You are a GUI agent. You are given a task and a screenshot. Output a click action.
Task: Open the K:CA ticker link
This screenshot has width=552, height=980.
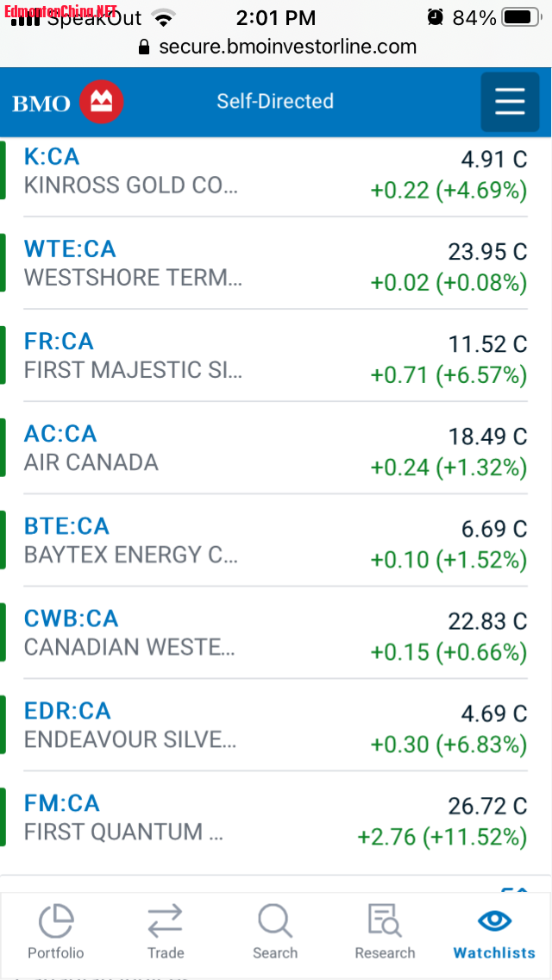click(x=52, y=156)
